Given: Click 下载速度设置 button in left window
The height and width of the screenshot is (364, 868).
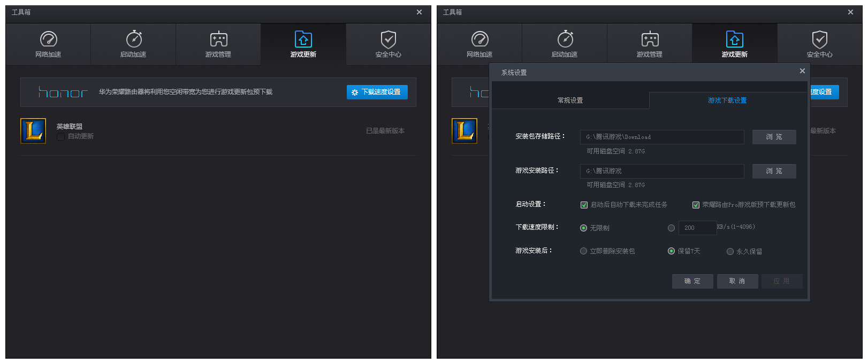Looking at the screenshot, I should (x=377, y=92).
